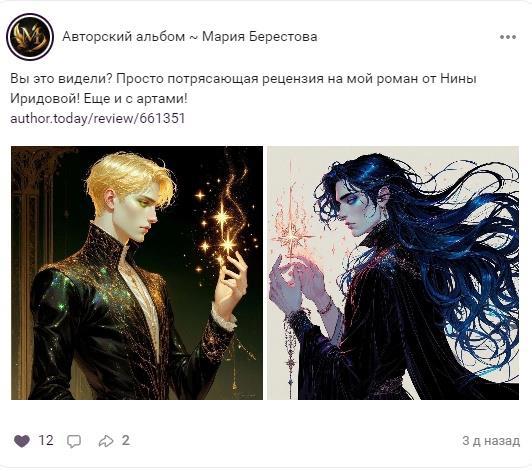
Task: Click the text line "Иридовой! Еще и с артами!"
Action: point(99,99)
